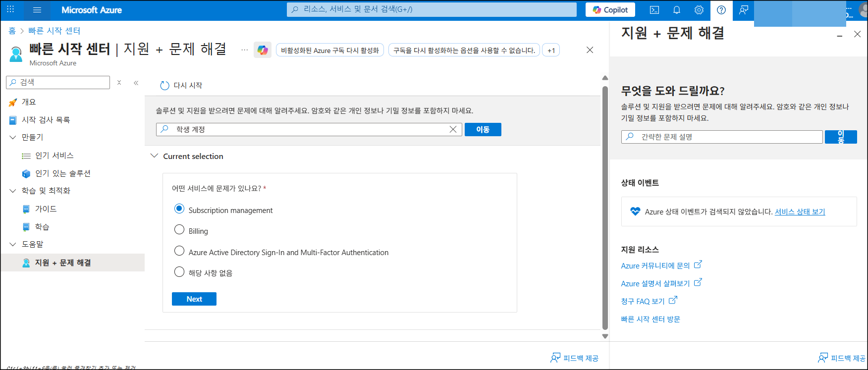Image resolution: width=868 pixels, height=370 pixels.
Task: Click the scroll up arrow of center pane
Action: point(605,78)
